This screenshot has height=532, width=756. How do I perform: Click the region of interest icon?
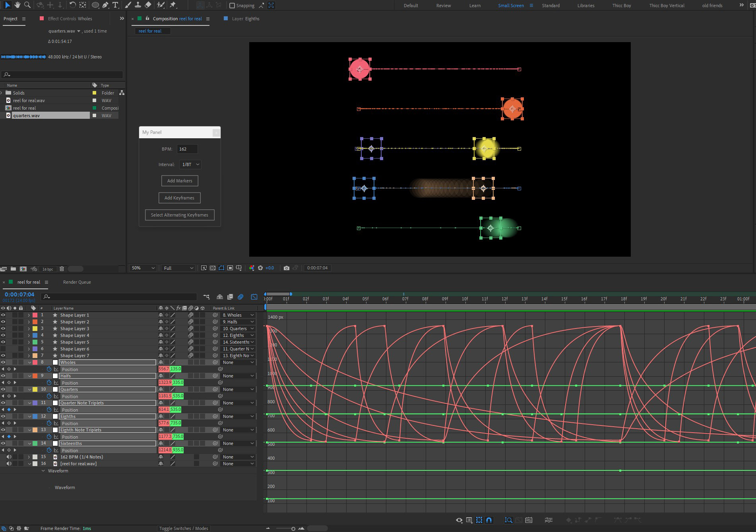[x=230, y=268]
